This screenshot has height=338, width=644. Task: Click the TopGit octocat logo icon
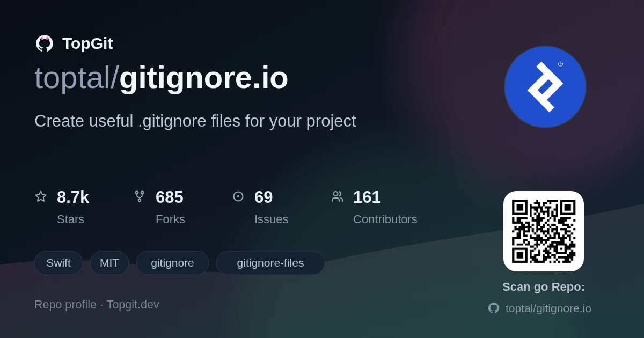45,43
